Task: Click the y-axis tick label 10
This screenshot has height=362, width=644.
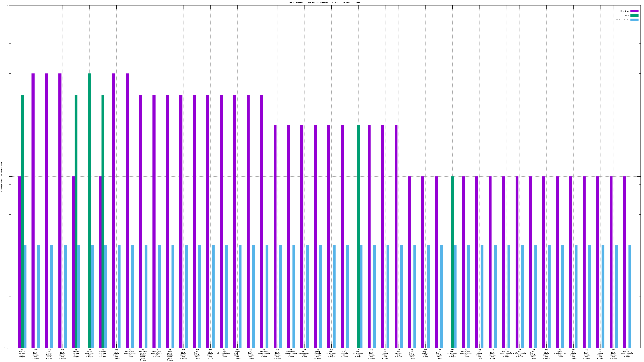Action: (x=7, y=5)
